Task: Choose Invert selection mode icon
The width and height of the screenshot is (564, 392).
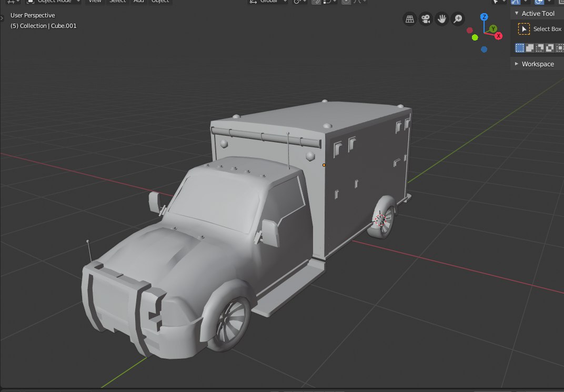Action: point(550,48)
